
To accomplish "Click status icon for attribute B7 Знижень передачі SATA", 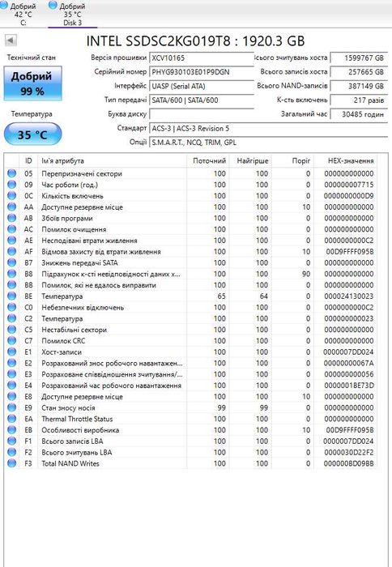I will tap(12, 262).
